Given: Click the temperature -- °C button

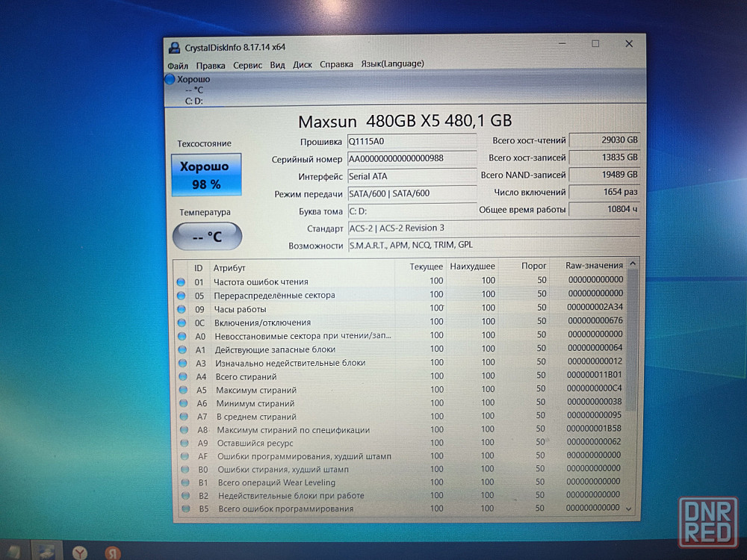Looking at the screenshot, I should point(207,236).
